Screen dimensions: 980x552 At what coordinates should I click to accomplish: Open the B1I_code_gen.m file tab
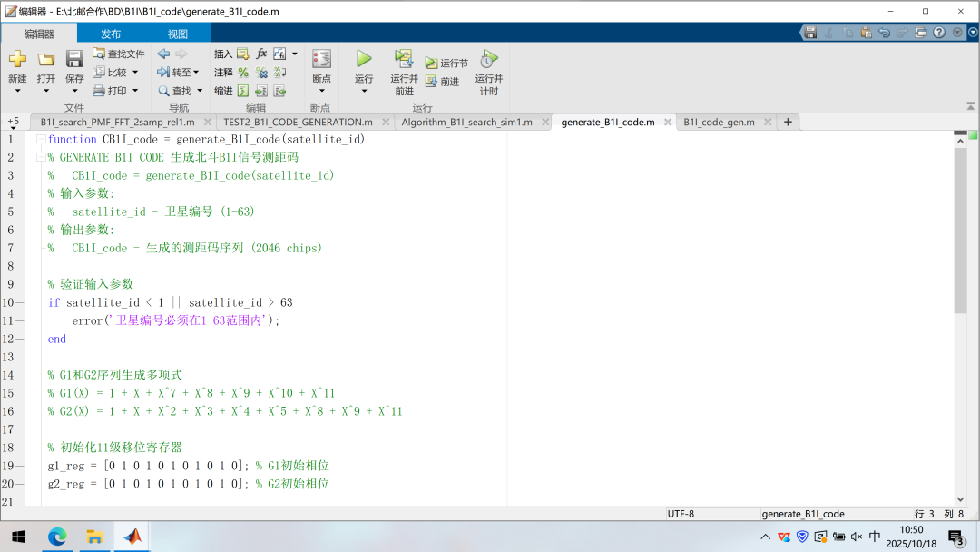(x=719, y=122)
